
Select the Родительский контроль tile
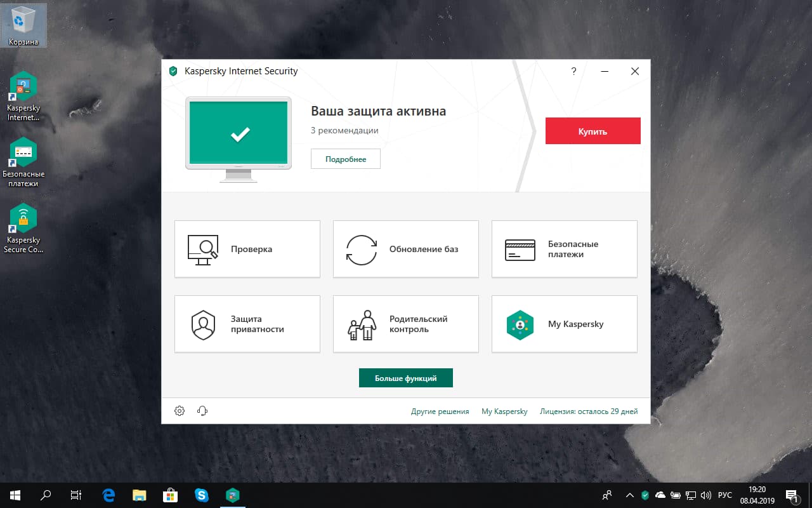pyautogui.click(x=406, y=324)
